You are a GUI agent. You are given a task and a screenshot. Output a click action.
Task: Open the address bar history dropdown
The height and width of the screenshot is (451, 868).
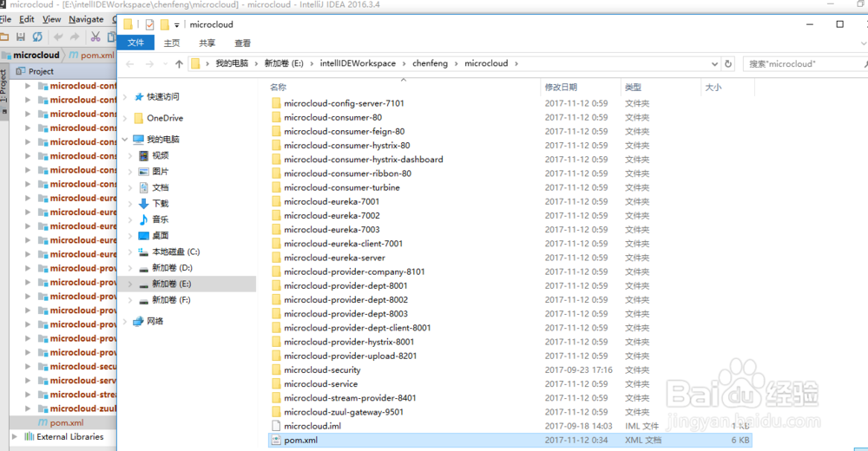(x=714, y=63)
